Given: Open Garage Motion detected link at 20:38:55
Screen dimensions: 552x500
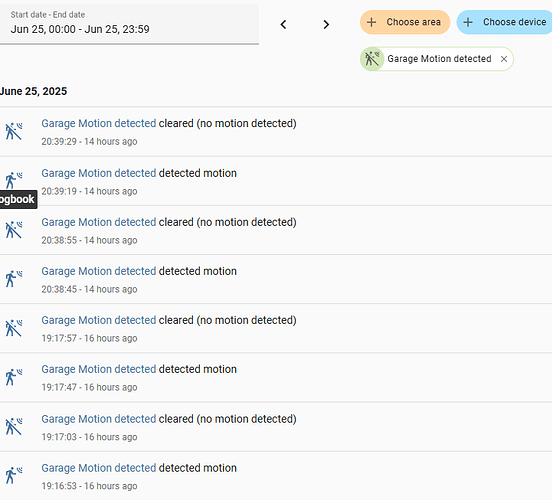Looking at the screenshot, I should pyautogui.click(x=99, y=222).
